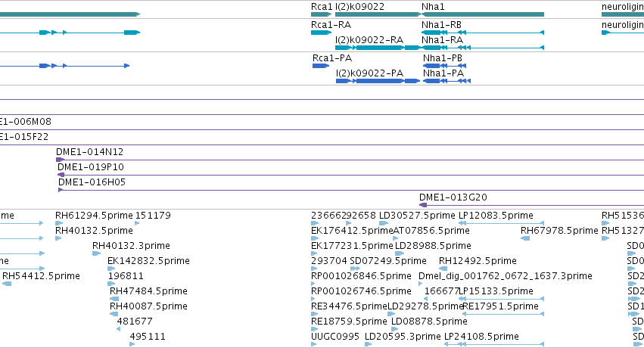The height and width of the screenshot is (348, 644).
Task: Select the Nha1-PA coding feature
Action: coord(446,81)
